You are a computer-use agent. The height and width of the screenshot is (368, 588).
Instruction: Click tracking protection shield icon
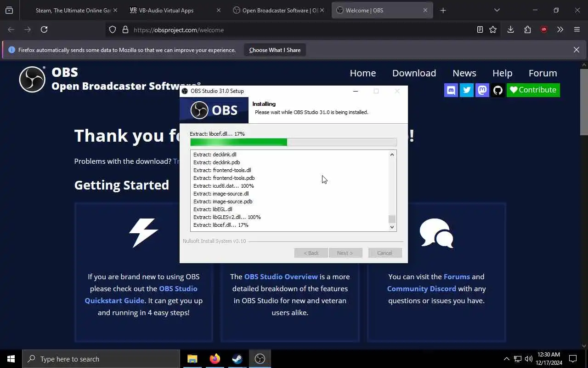[x=113, y=29]
